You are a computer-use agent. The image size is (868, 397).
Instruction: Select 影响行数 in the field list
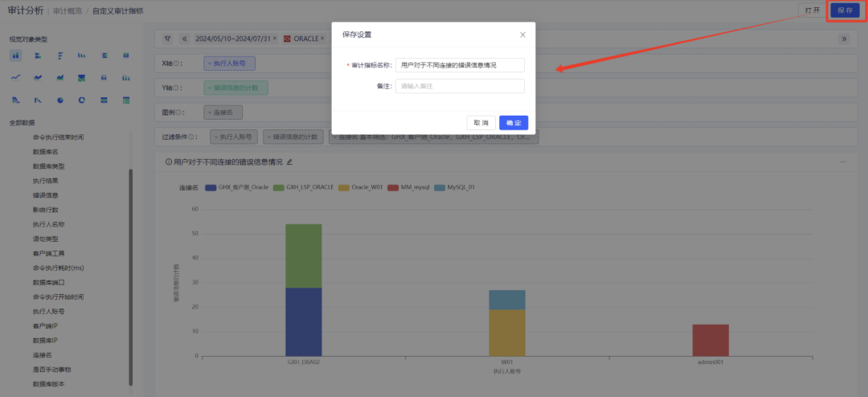45,210
